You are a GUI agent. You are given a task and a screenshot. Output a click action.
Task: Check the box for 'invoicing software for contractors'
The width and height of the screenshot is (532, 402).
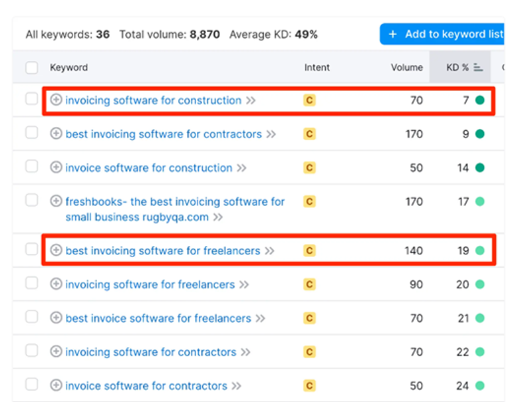click(x=31, y=350)
